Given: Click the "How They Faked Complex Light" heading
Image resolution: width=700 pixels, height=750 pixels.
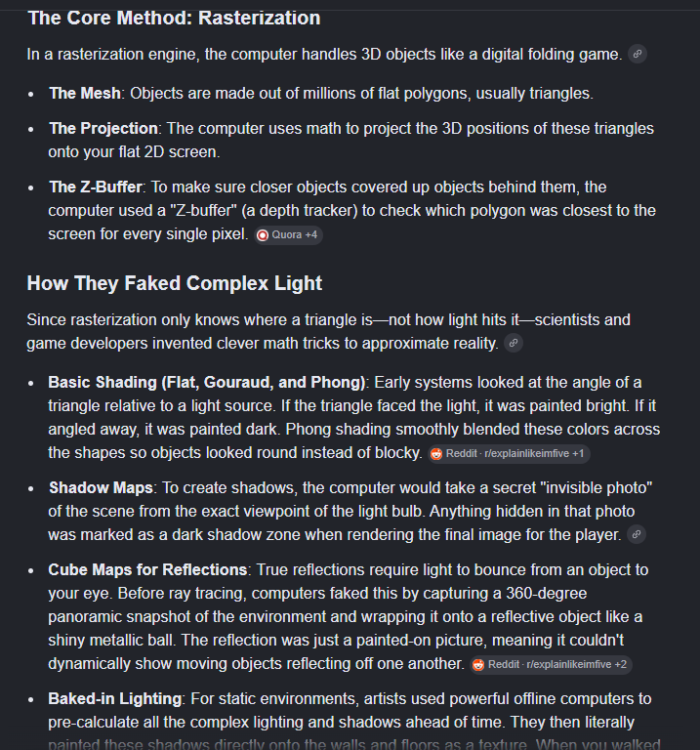Looking at the screenshot, I should (x=175, y=283).
